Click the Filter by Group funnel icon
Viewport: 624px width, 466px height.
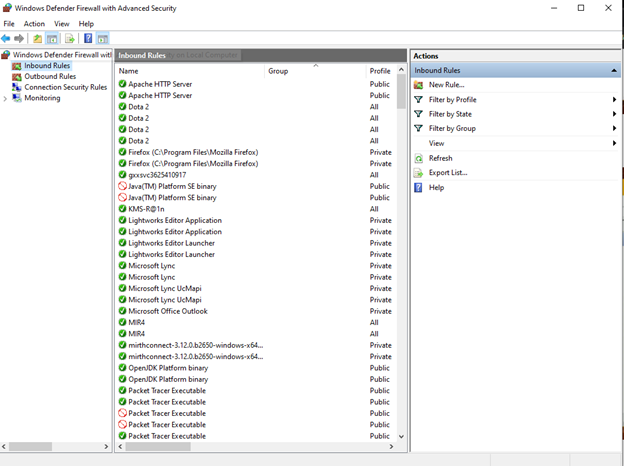[x=418, y=128]
